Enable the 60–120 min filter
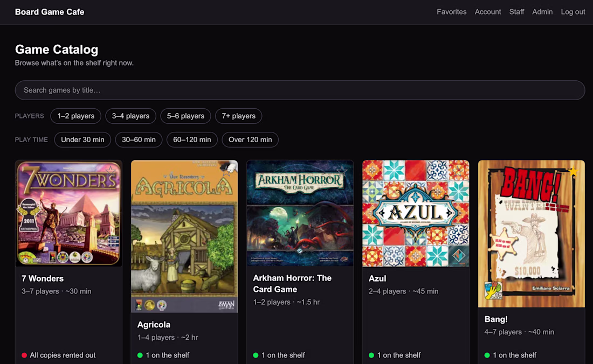Viewport: 593px width, 364px height. pos(192,139)
